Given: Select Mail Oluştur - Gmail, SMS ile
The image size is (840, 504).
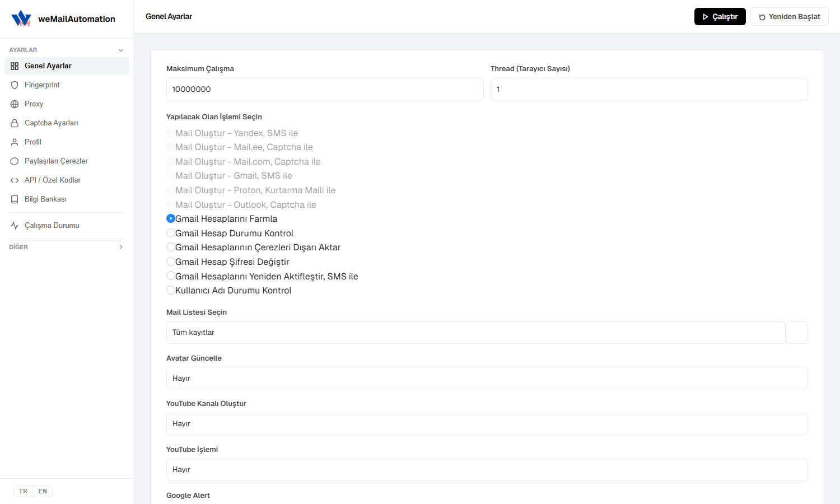Looking at the screenshot, I should point(171,175).
